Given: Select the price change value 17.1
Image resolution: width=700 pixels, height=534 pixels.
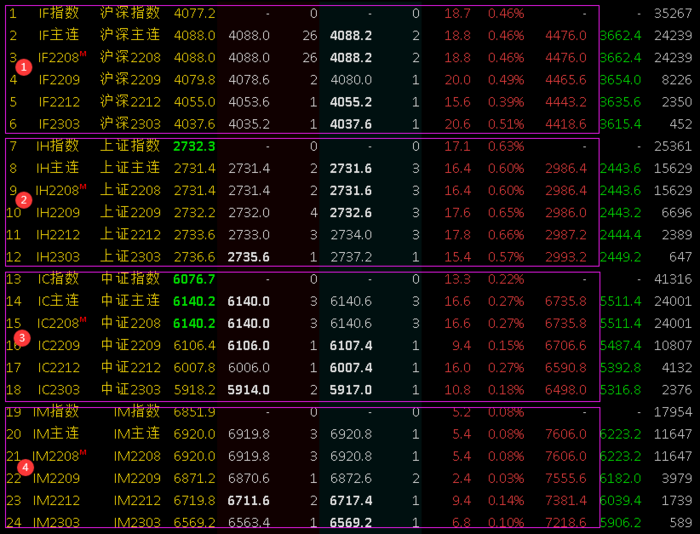Looking at the screenshot, I should [457, 146].
